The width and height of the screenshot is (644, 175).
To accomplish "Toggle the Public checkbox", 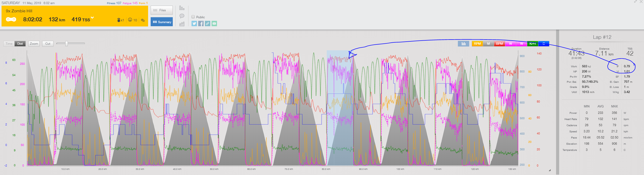I will pos(193,17).
